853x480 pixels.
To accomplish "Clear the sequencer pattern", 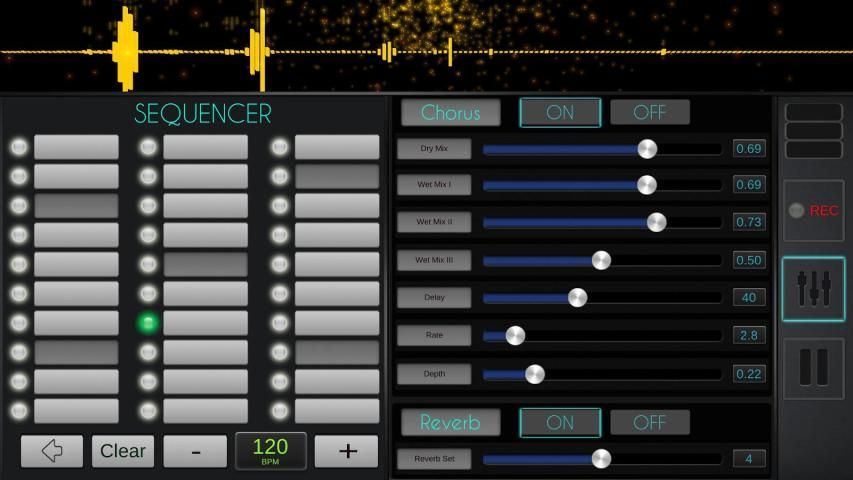I will (123, 451).
